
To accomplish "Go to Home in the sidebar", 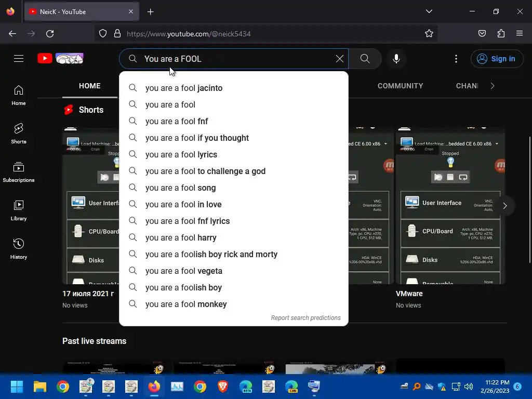I will [x=19, y=96].
